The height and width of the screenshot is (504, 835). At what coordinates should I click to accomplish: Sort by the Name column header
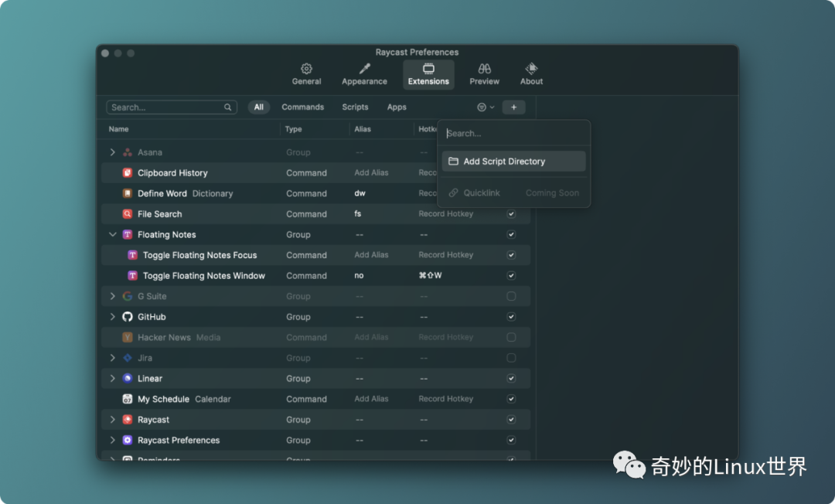[119, 129]
